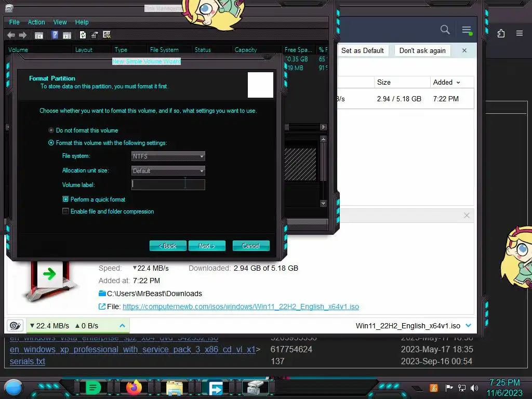Image resolution: width=532 pixels, height=399 pixels.
Task: Open the Added column sort dropdown
Action: (458, 83)
